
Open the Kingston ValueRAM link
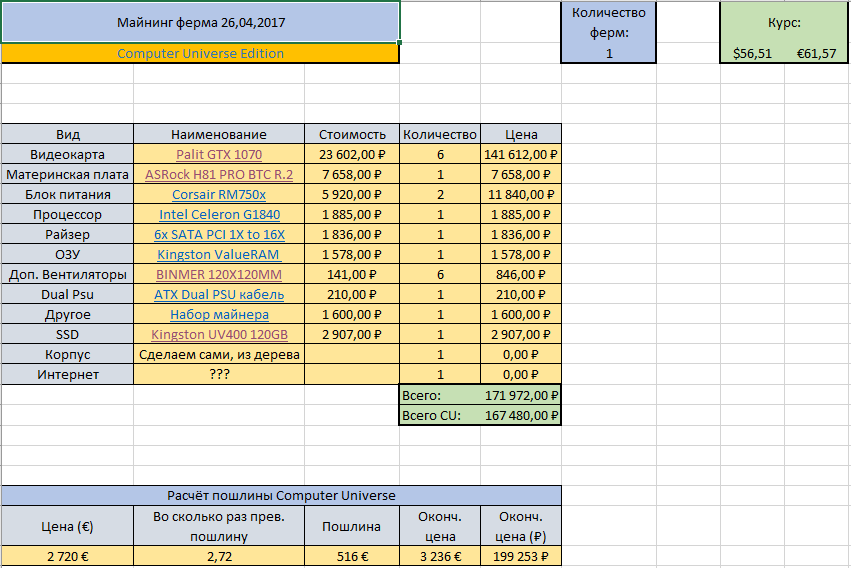218,255
